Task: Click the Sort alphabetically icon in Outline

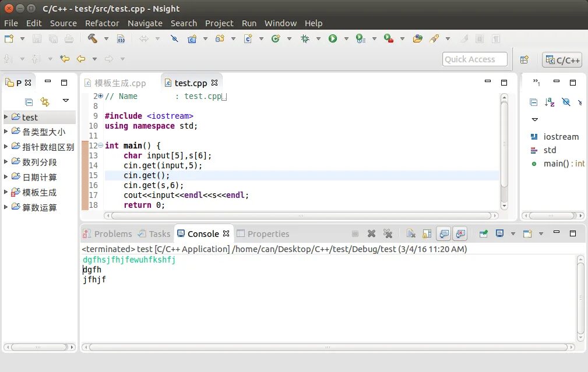Action: coord(550,102)
